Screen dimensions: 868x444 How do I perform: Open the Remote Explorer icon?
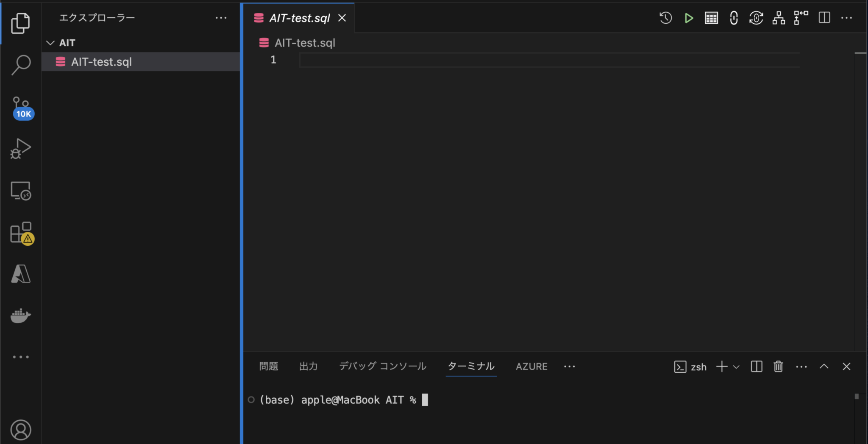[20, 191]
